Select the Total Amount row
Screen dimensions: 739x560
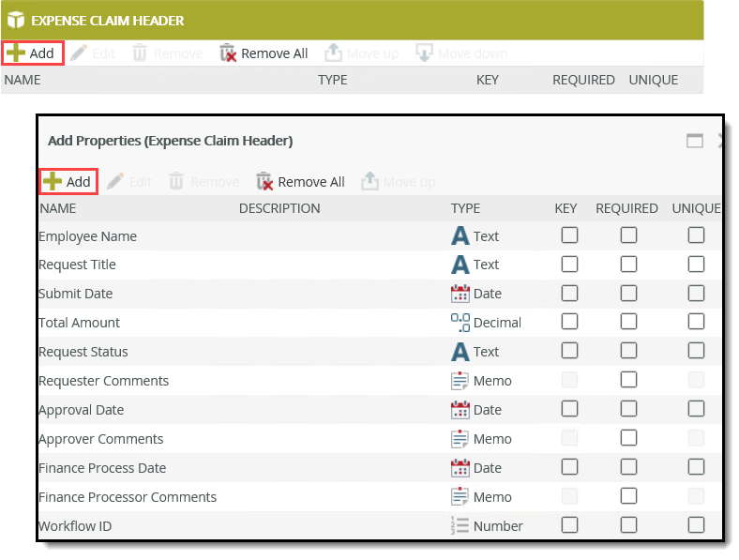380,323
